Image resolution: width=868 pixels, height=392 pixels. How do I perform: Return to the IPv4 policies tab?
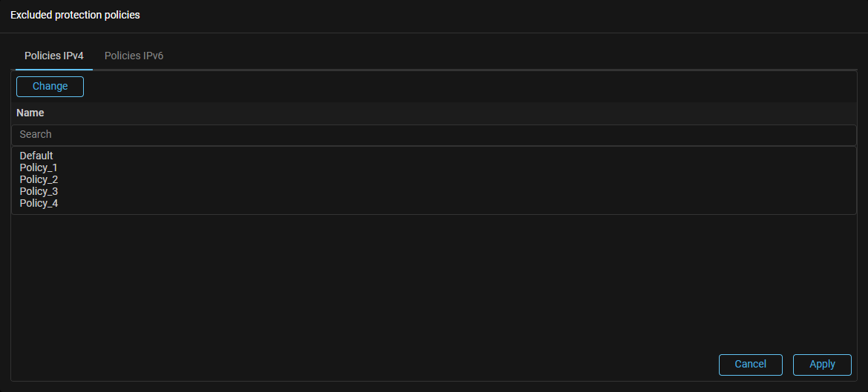54,56
